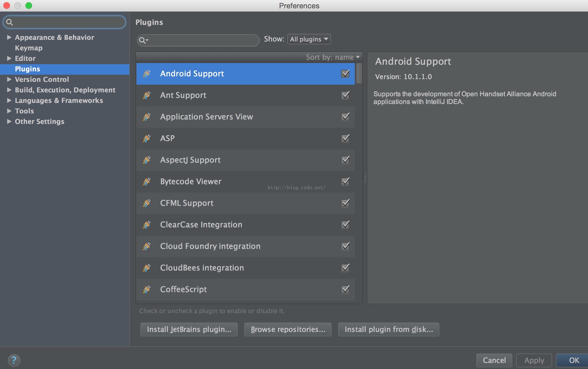Open the help question mark icon
The image size is (588, 369).
click(14, 360)
